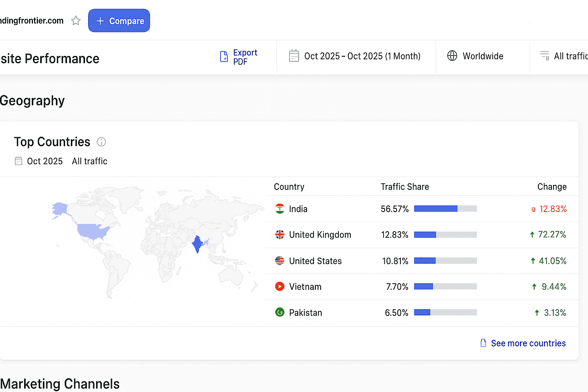This screenshot has width=588, height=392.
Task: Select India on the world map
Action: point(197,244)
